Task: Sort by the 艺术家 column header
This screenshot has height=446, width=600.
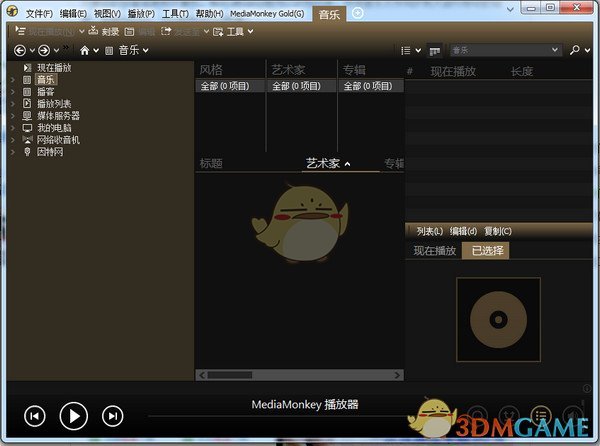Action: [323, 164]
